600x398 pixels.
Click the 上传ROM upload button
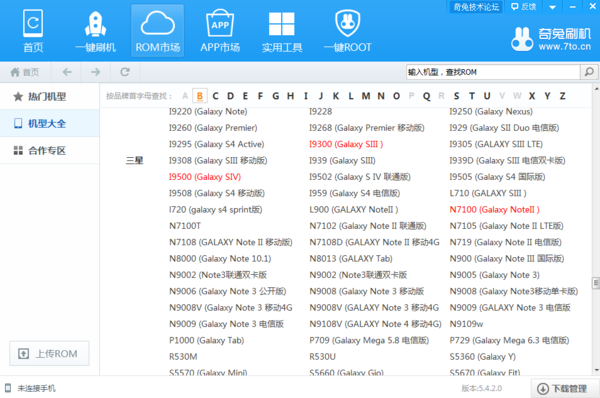coord(49,354)
